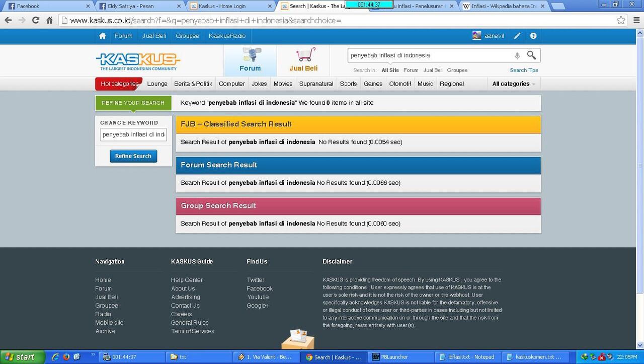Launch Firefox from quick launch
The height and width of the screenshot is (364, 644).
coord(66,357)
